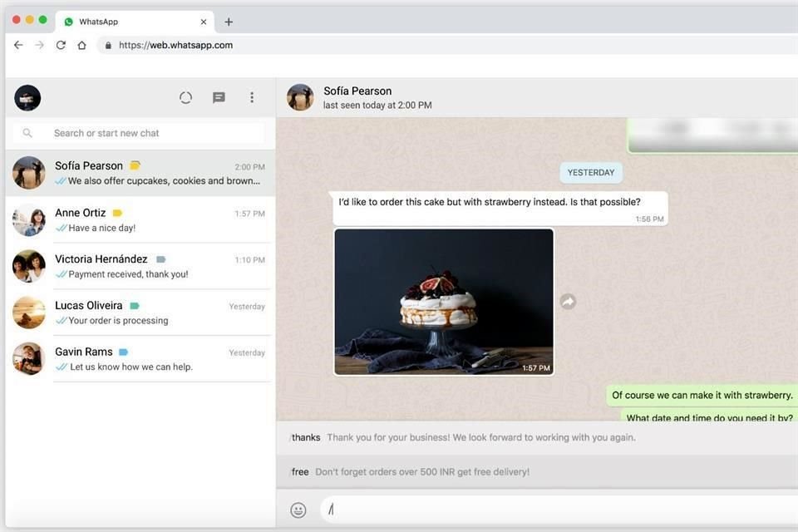Open the chat with Lucas Oliveira
The image size is (798, 532).
coord(137,312)
